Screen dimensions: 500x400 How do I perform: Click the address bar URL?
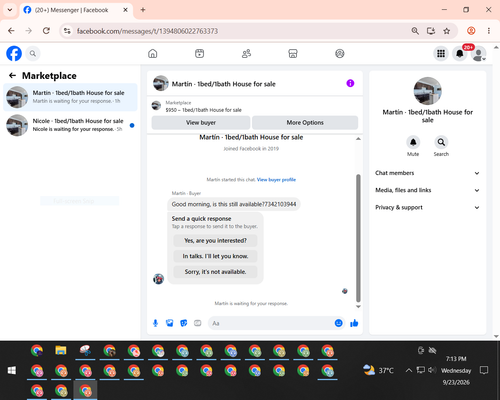[147, 31]
